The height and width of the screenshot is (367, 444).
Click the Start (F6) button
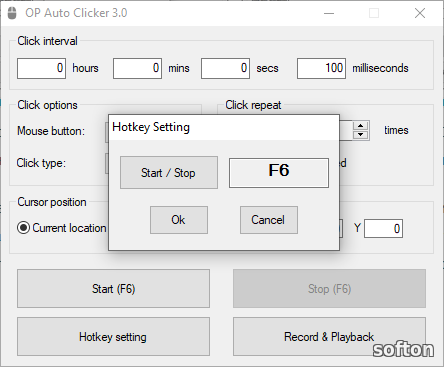click(x=113, y=289)
